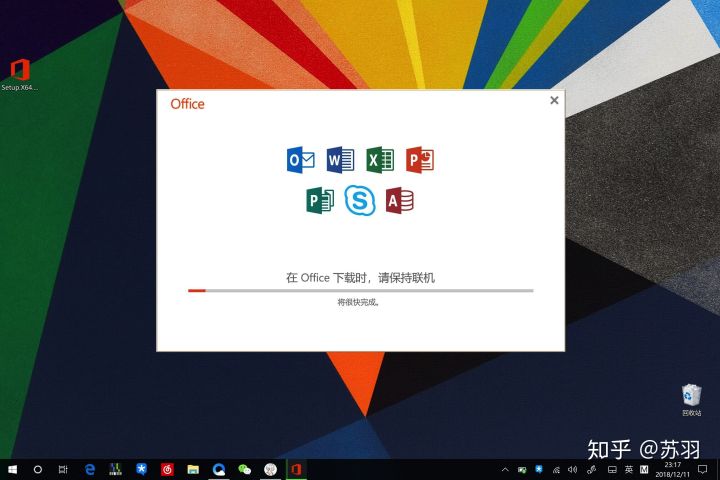Select the Setup.X64 desktop shortcut
Viewport: 720px width, 480px height.
pos(19,74)
